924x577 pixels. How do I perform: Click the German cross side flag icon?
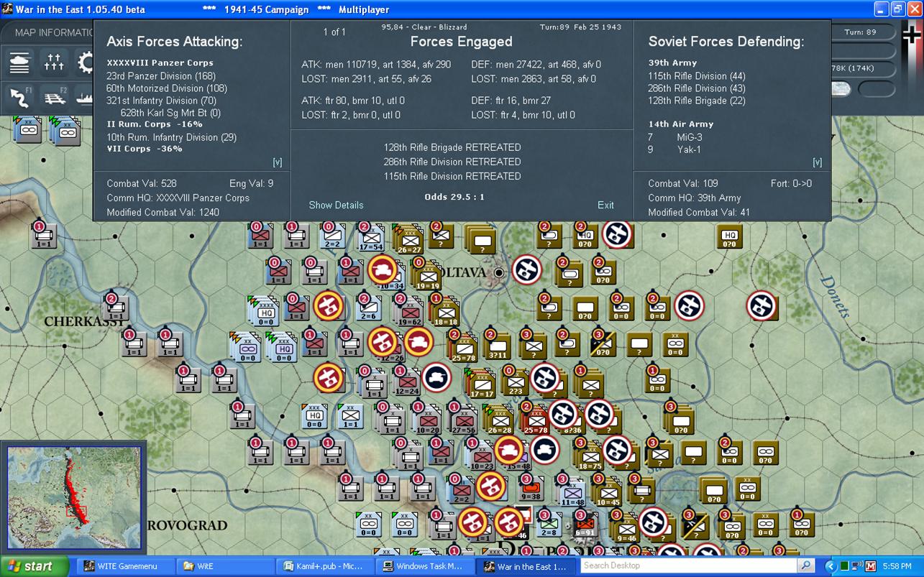(912, 36)
